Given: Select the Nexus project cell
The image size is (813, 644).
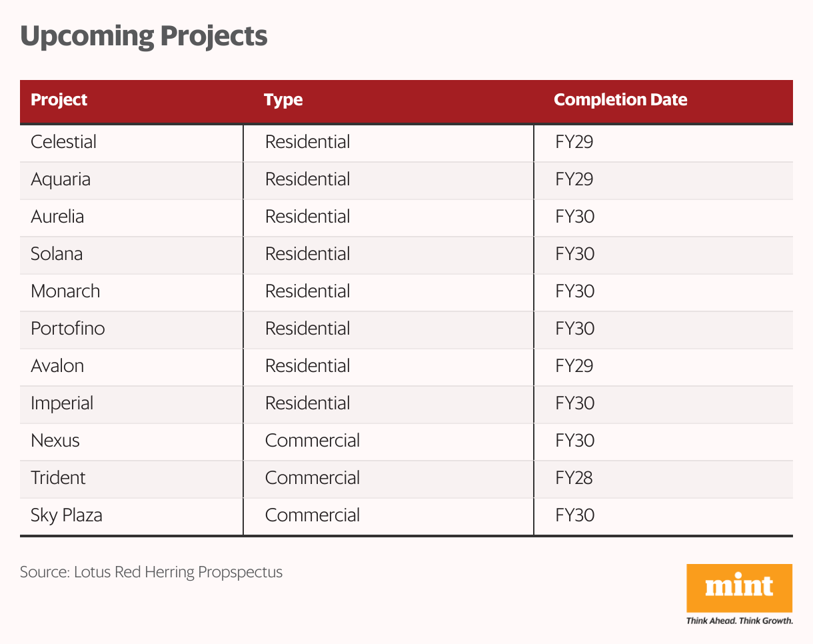Looking at the screenshot, I should pos(55,441).
